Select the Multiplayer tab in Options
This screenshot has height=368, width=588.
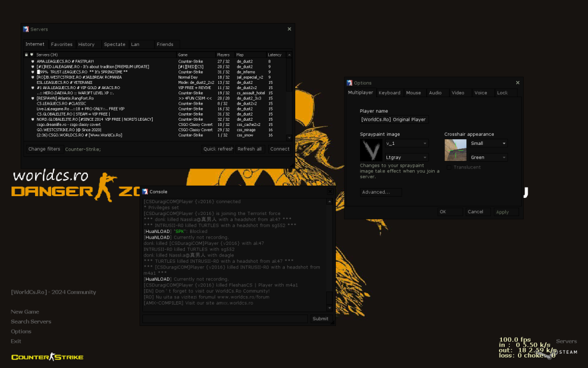[361, 93]
